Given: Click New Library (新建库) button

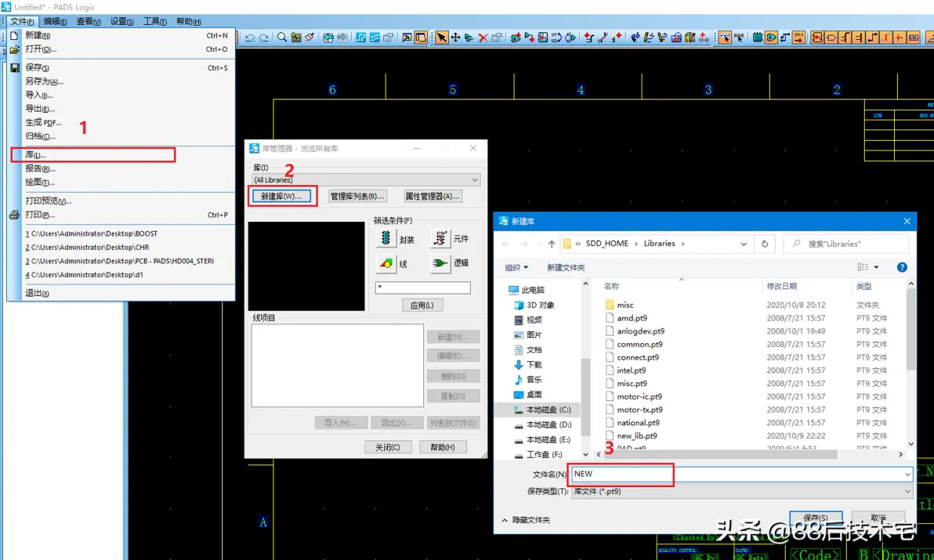Looking at the screenshot, I should pyautogui.click(x=281, y=197).
